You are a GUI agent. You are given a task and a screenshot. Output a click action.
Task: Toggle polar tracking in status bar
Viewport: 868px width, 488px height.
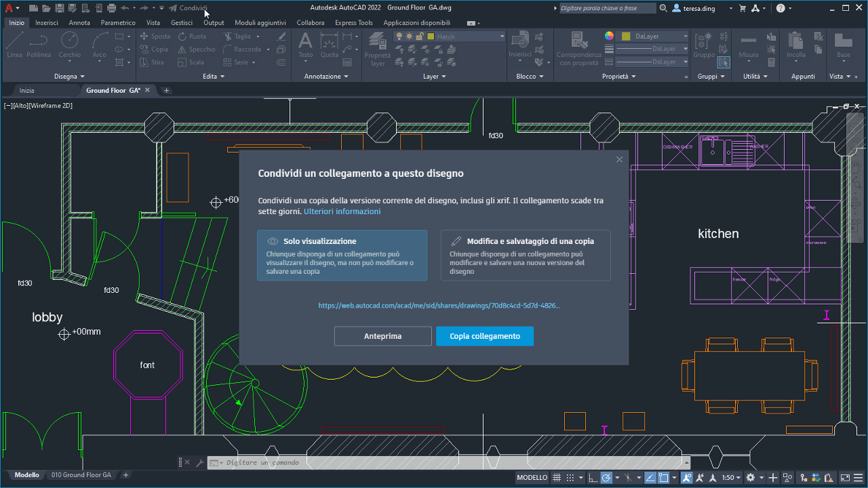tap(607, 478)
